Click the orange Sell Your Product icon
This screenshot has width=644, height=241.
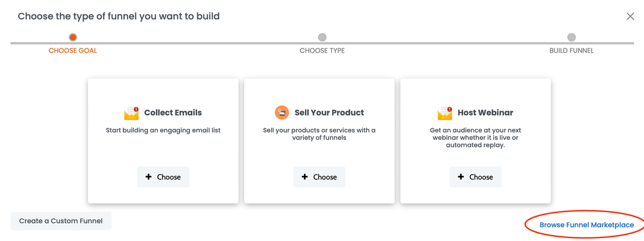tap(282, 113)
